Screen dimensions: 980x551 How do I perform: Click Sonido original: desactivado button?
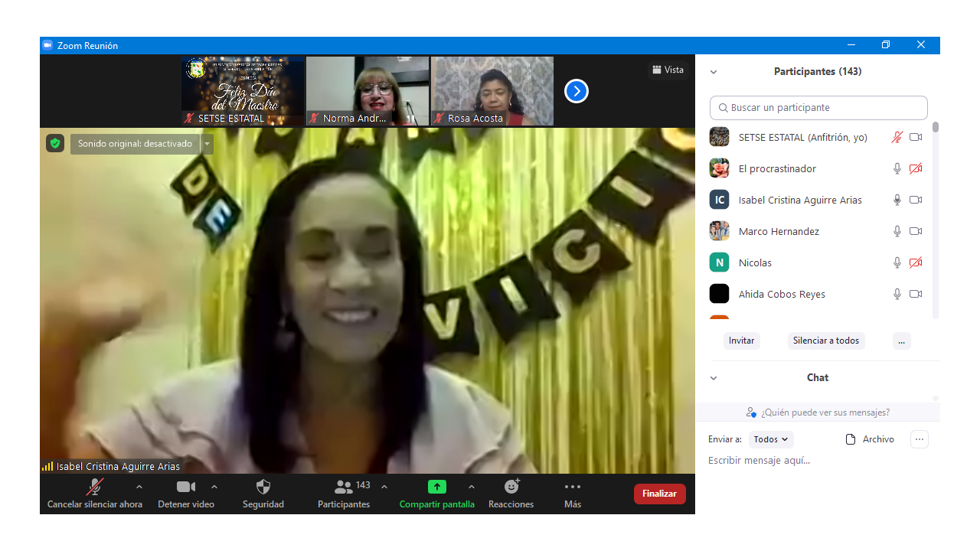pos(135,144)
